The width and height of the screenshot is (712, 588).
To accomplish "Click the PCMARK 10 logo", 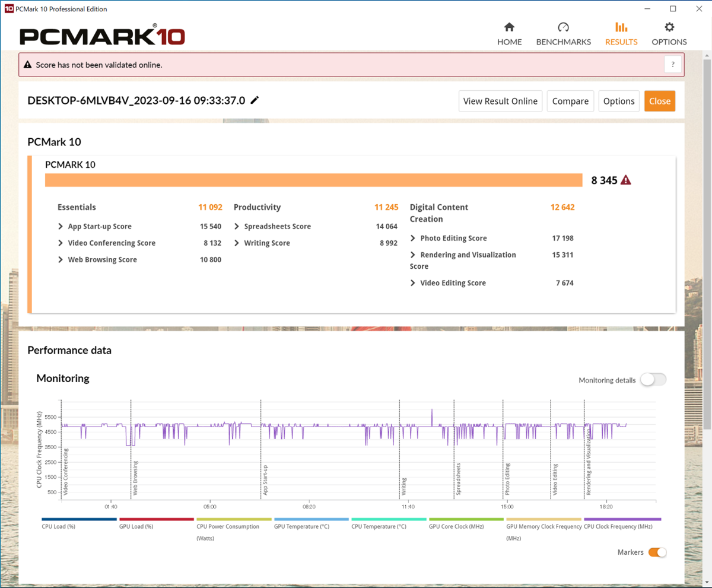I will pyautogui.click(x=101, y=35).
